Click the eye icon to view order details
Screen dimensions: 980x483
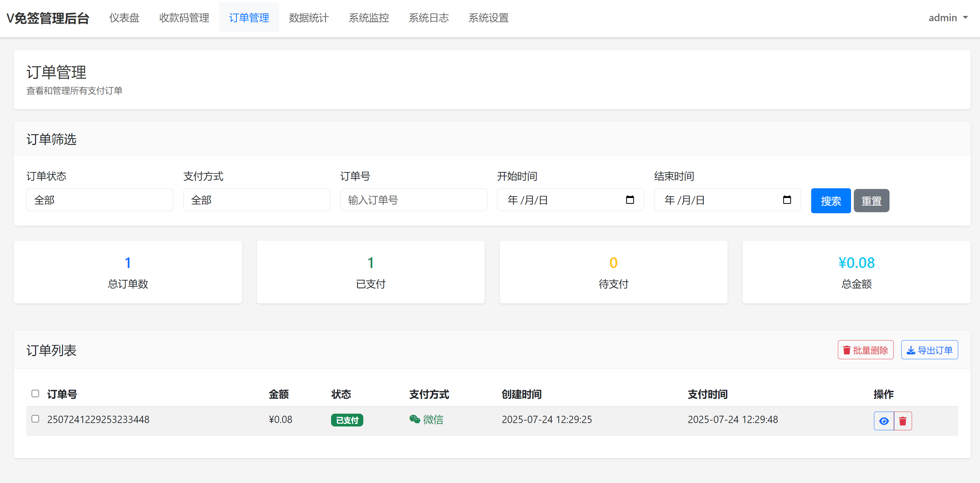coord(884,421)
